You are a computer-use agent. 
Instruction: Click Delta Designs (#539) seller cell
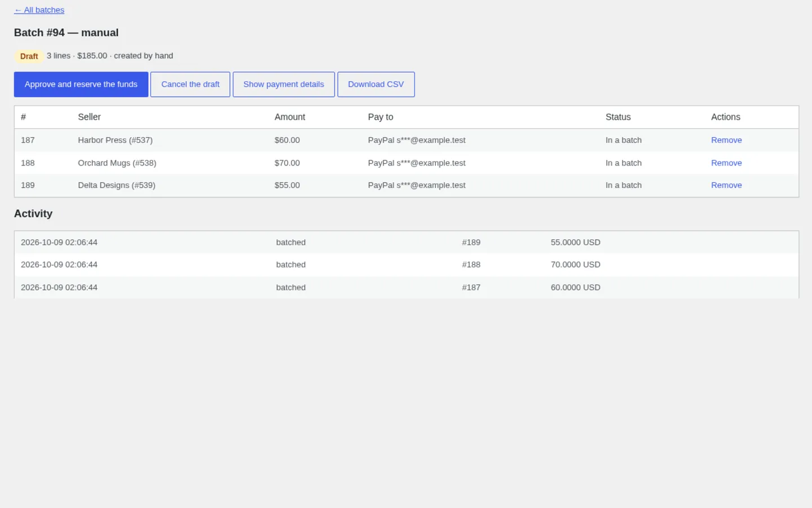[x=117, y=185]
